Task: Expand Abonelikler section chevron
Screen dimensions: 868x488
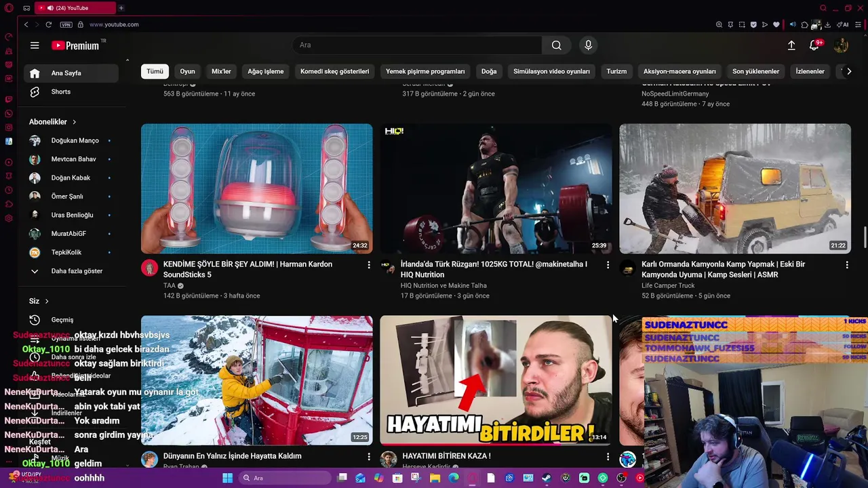Action: [74, 122]
